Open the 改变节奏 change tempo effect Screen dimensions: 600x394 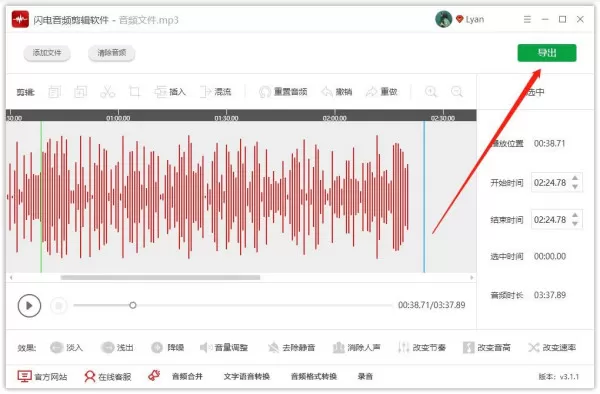pyautogui.click(x=422, y=347)
